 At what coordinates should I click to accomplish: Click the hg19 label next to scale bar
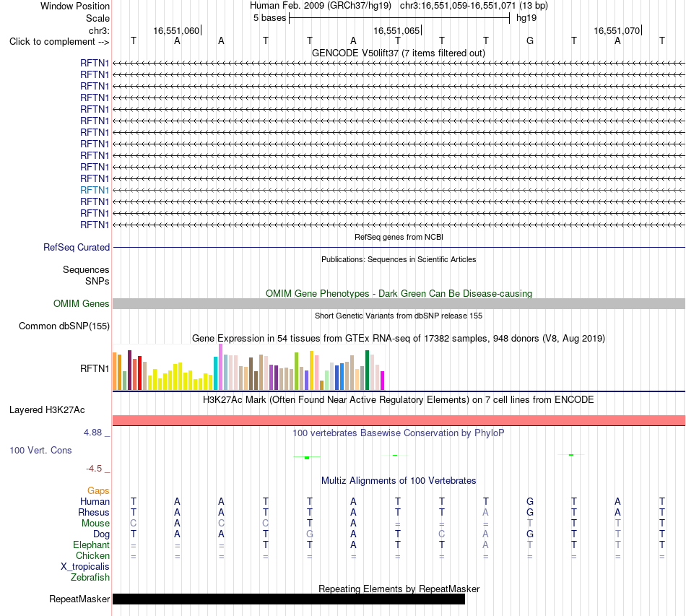click(x=526, y=18)
